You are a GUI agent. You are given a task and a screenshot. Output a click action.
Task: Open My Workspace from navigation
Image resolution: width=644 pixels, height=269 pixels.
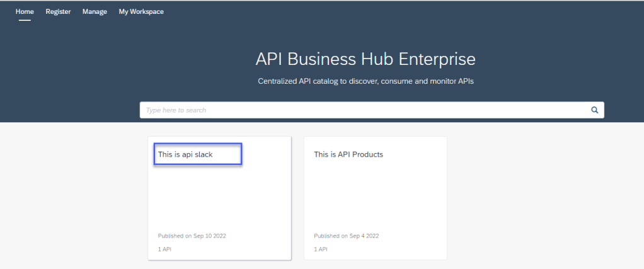(x=141, y=11)
